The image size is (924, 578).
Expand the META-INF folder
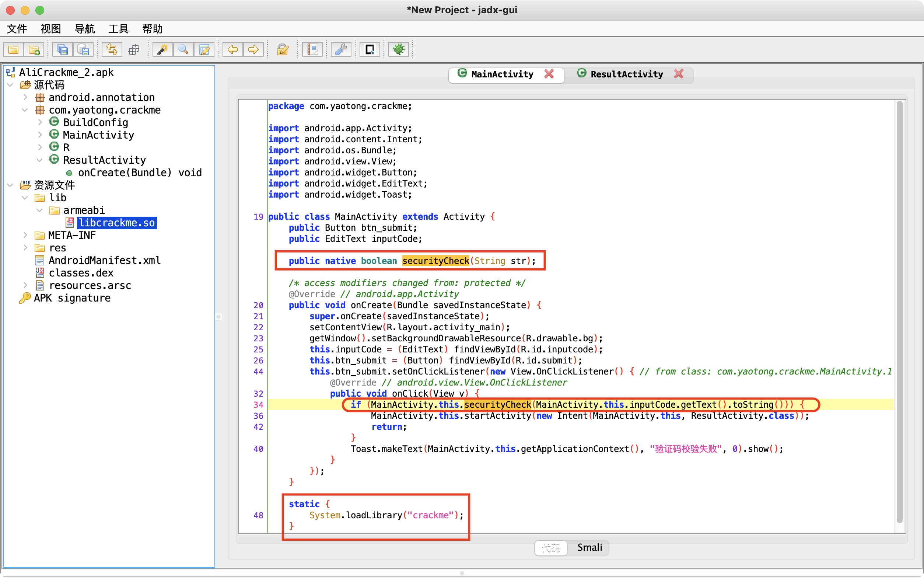(25, 235)
